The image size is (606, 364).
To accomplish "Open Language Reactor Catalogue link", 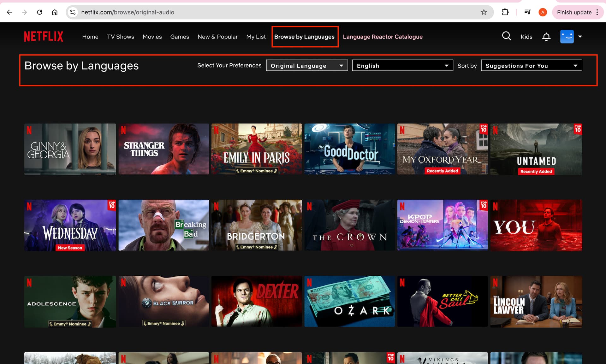I will click(383, 37).
